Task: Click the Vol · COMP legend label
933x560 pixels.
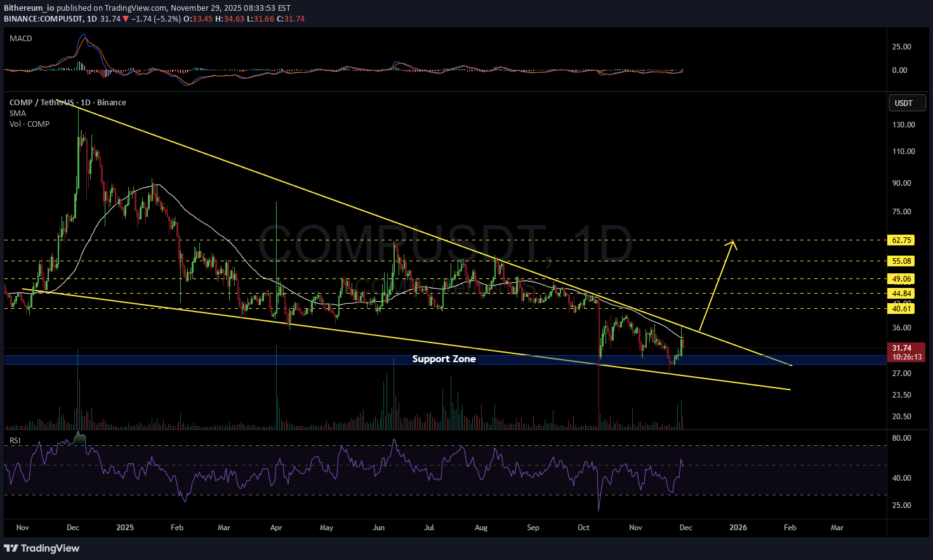Action: pyautogui.click(x=29, y=124)
